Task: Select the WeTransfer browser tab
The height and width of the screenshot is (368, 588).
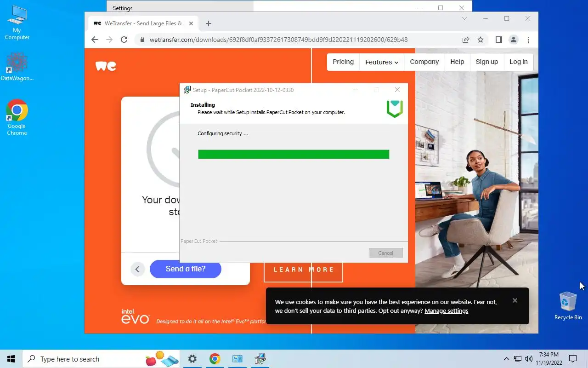Action: click(x=143, y=23)
